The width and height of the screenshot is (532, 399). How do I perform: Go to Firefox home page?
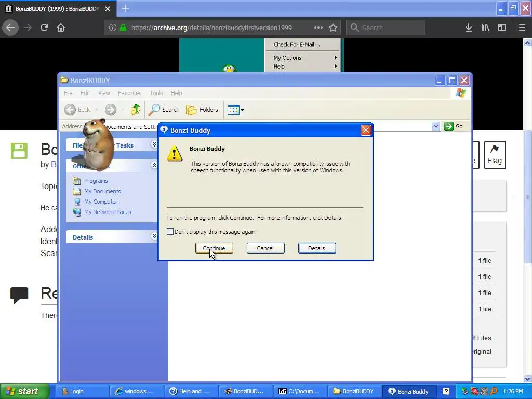(x=61, y=28)
